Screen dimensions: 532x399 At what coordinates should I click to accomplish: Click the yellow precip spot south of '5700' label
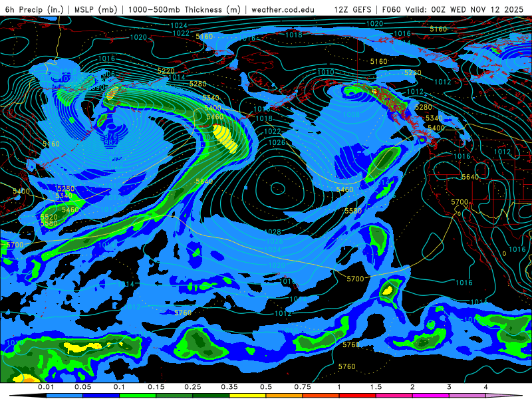click(x=388, y=290)
